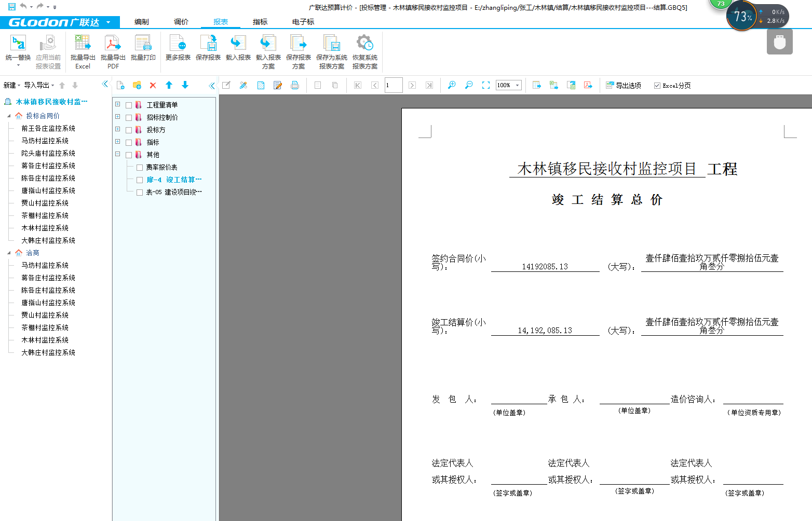812x521 pixels.
Task: Check the 投标方 checkbox
Action: click(x=129, y=130)
